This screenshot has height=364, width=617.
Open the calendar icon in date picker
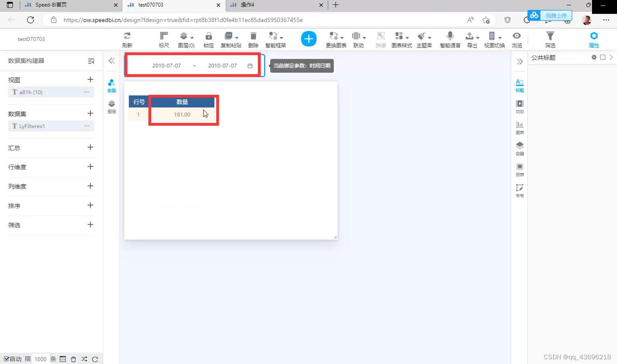(x=250, y=66)
